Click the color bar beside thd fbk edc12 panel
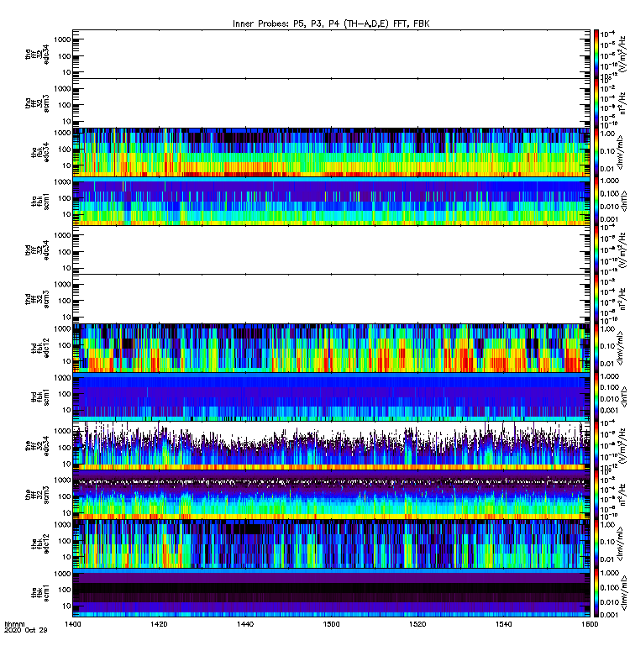 [x=596, y=348]
